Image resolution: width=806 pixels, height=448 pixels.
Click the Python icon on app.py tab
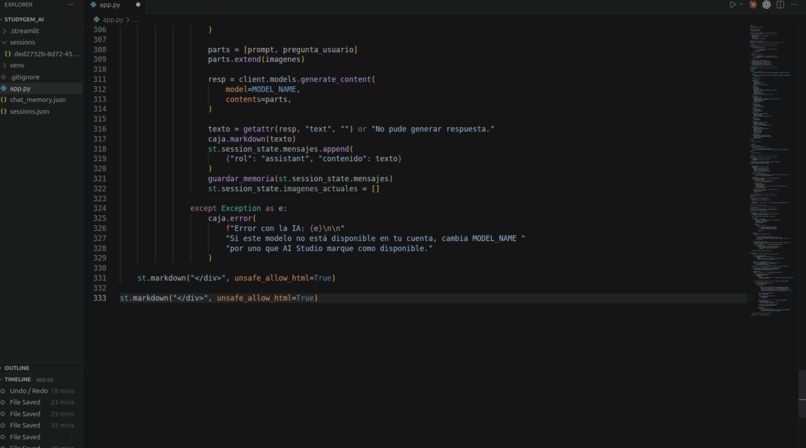click(93, 5)
